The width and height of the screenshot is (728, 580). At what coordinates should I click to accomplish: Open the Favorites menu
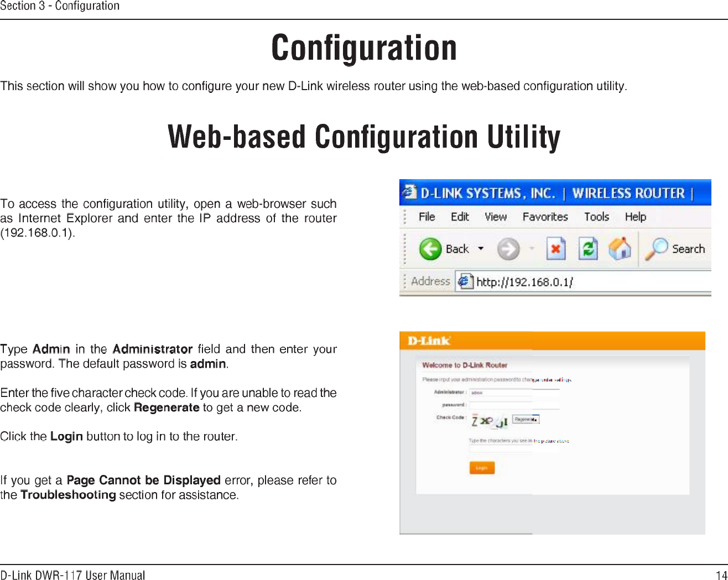pyautogui.click(x=545, y=217)
